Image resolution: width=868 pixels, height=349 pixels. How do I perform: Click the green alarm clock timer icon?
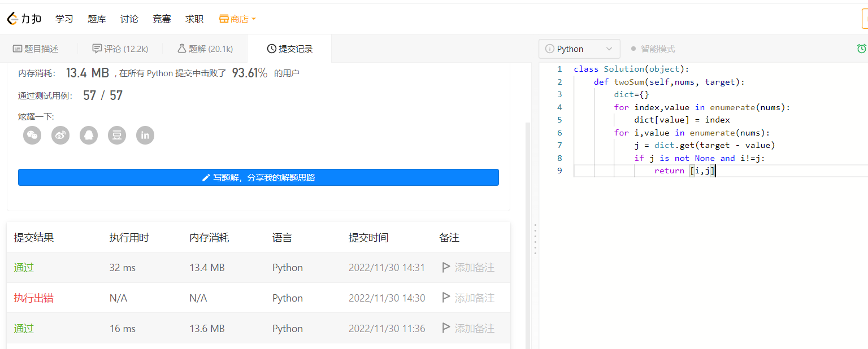click(861, 49)
